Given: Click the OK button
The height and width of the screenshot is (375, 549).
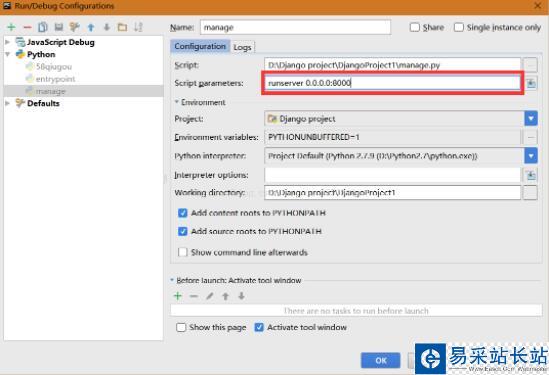Looking at the screenshot, I should point(381,360).
